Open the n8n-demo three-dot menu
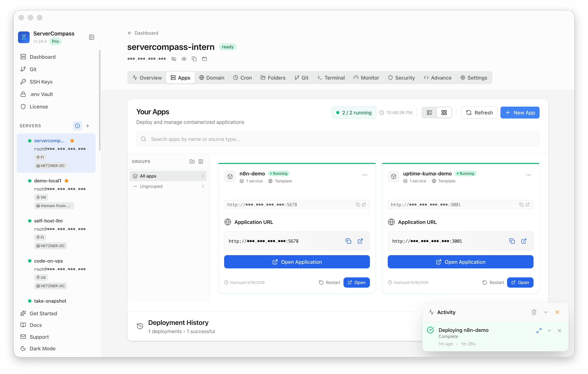Image resolution: width=588 pixels, height=374 pixels. coord(365,175)
